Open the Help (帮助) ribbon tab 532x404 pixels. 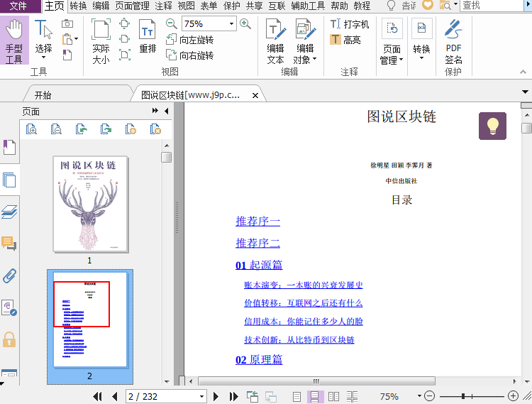(x=339, y=6)
